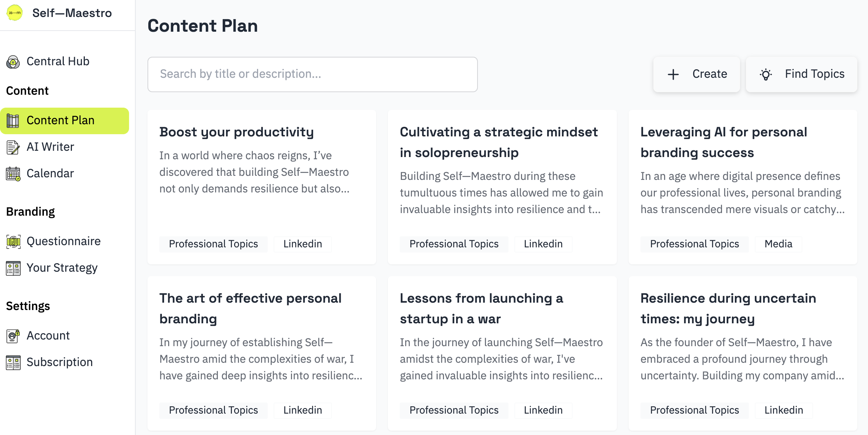Click the Media tag on AI branding card

(778, 244)
